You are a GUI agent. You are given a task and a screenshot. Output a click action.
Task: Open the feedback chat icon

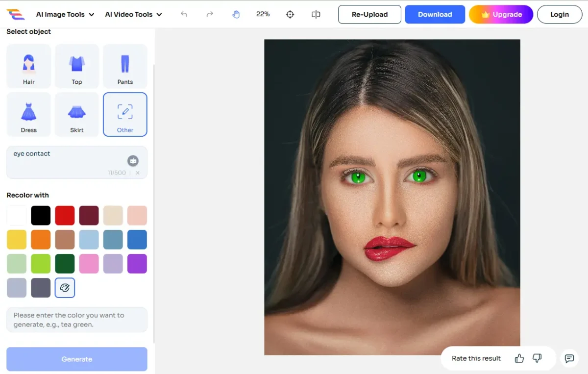click(569, 358)
